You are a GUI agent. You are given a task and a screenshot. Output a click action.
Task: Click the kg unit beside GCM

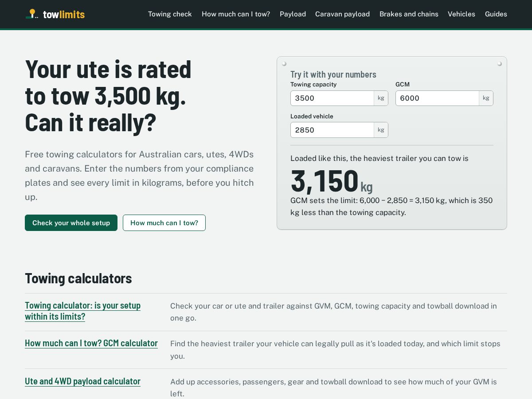(486, 98)
